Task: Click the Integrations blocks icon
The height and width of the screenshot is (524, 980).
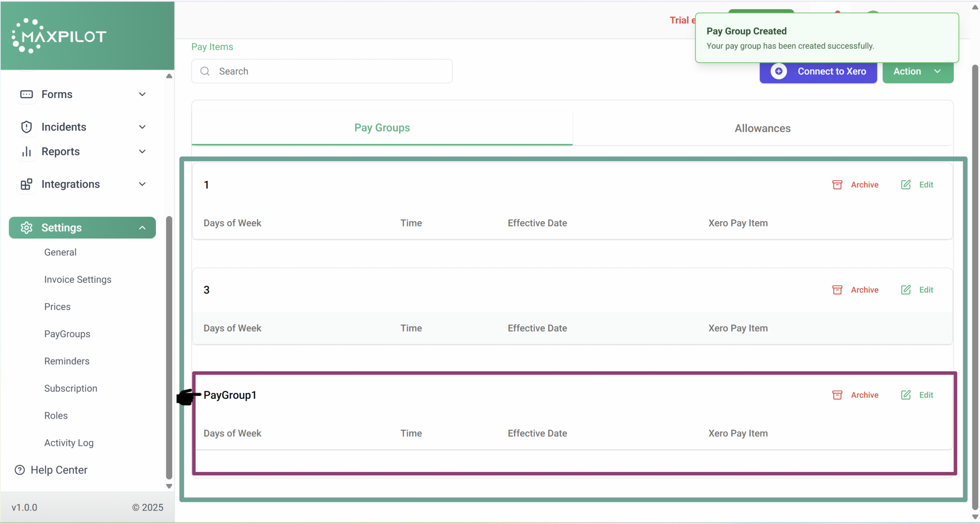Action: click(26, 184)
